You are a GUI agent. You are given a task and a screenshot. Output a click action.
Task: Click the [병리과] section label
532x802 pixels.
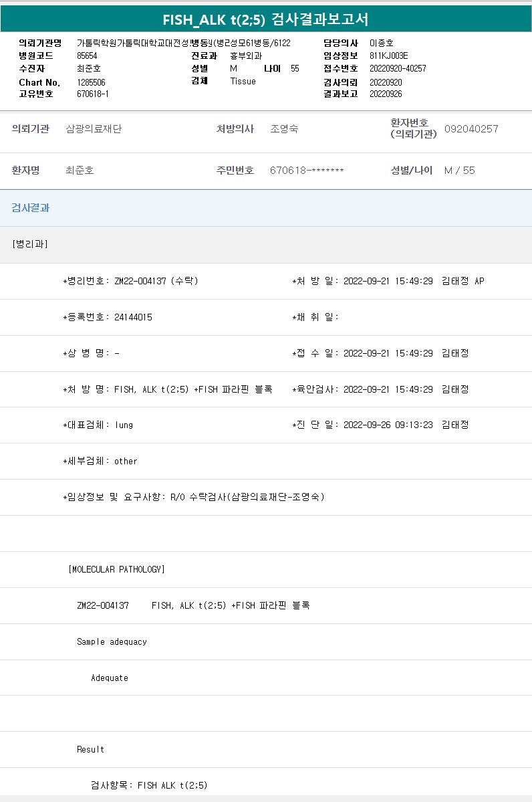pos(30,244)
